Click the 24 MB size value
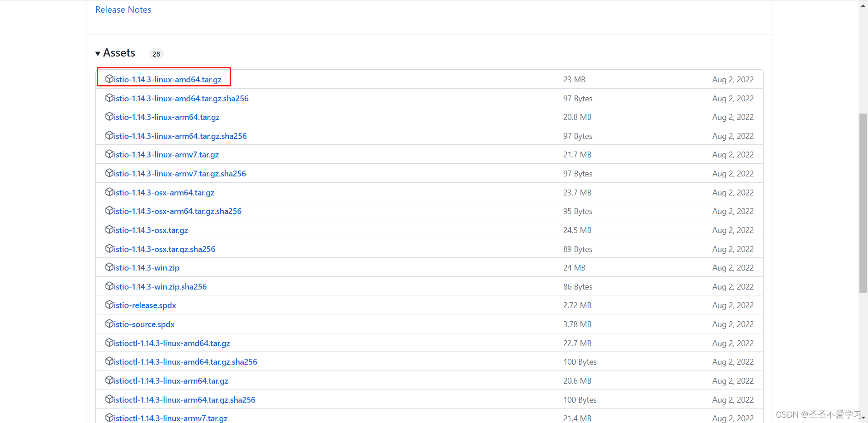Image resolution: width=868 pixels, height=423 pixels. [574, 267]
